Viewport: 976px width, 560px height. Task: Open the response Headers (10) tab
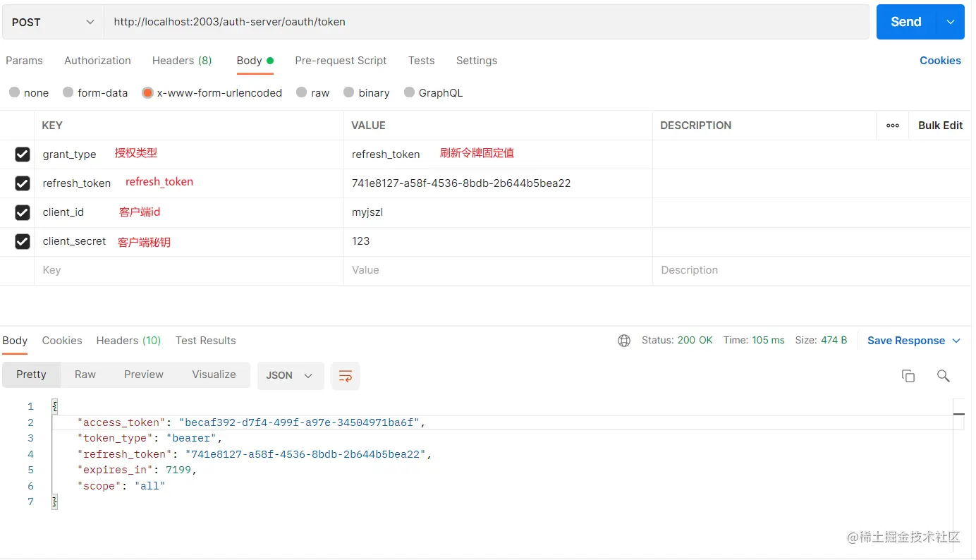click(x=128, y=341)
